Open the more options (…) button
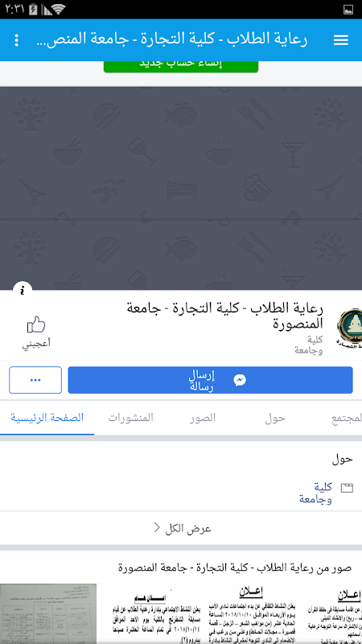Viewport: 362px width, 644px height. [x=35, y=380]
